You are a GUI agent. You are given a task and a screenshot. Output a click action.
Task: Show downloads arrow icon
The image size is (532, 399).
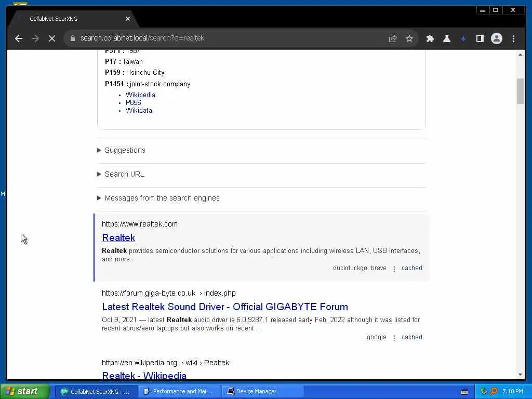pyautogui.click(x=463, y=38)
